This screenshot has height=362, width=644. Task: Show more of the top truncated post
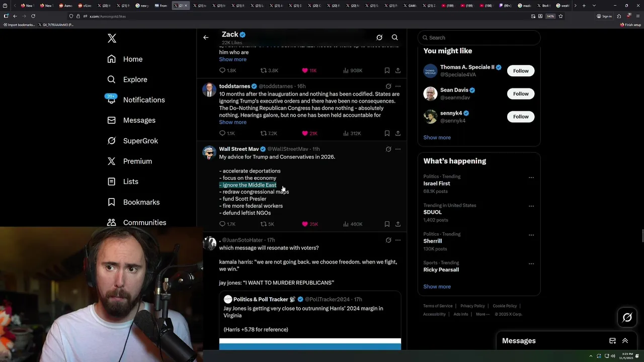[232, 59]
